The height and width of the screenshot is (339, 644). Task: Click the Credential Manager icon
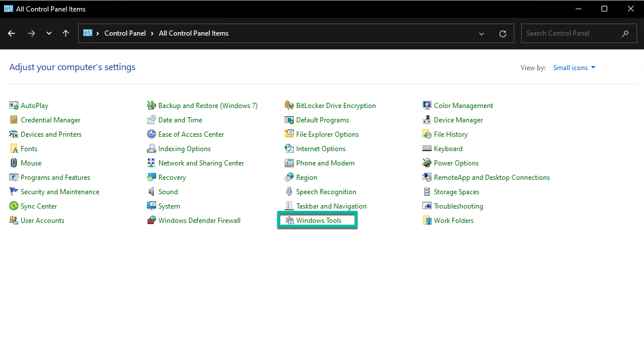14,120
